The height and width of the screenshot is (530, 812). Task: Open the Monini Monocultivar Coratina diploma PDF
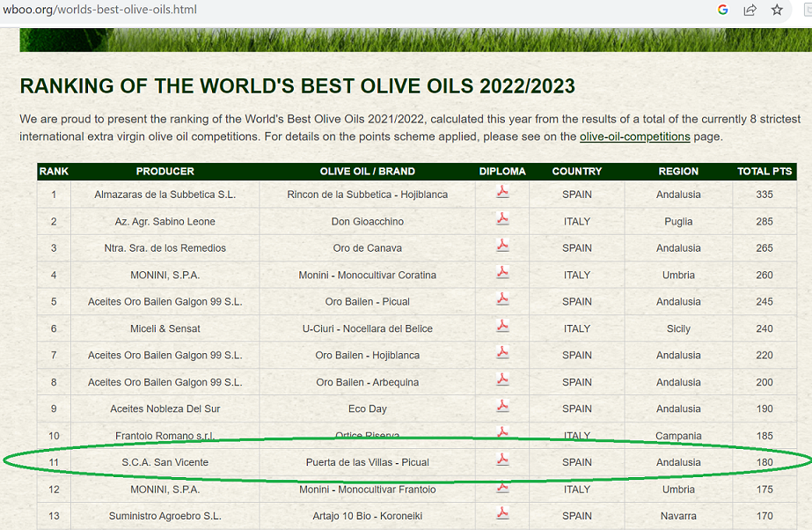[502, 272]
